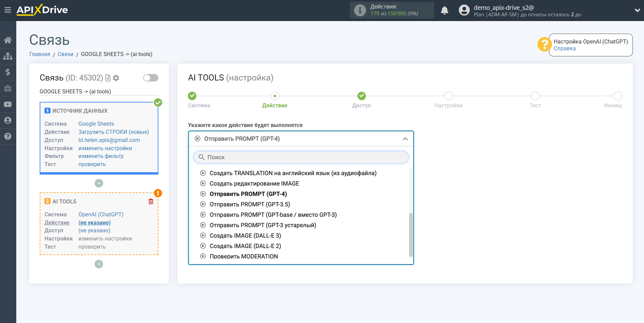
Task: Click the Поиск search field
Action: click(x=301, y=157)
